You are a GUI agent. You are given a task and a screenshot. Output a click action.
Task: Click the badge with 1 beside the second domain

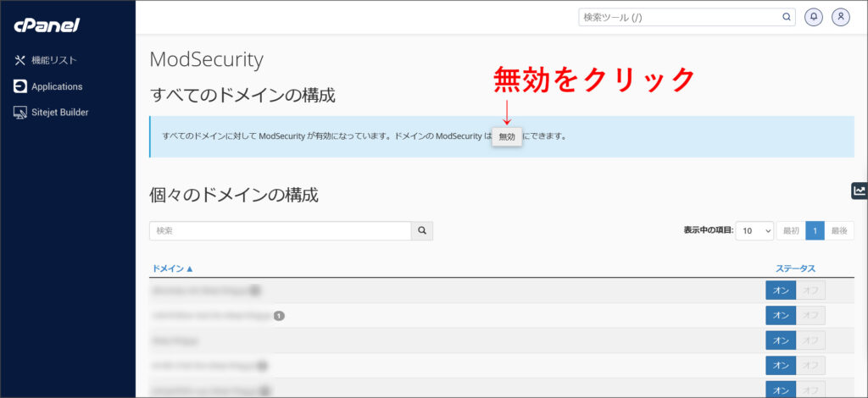coord(279,316)
